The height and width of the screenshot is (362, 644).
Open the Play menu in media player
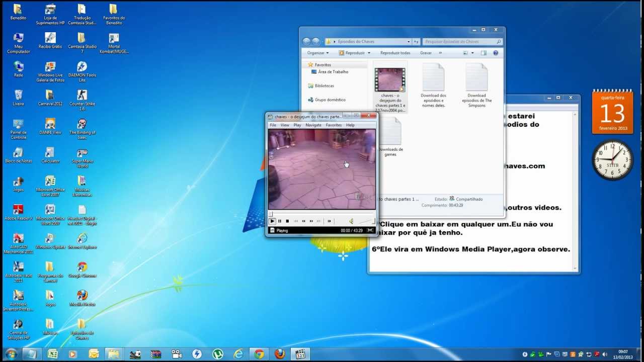pos(297,125)
